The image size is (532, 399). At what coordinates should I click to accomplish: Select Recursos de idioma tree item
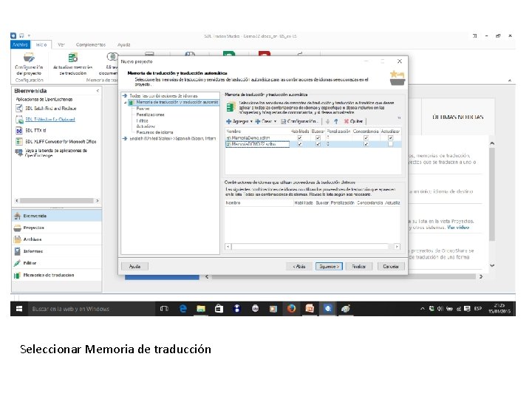point(154,132)
